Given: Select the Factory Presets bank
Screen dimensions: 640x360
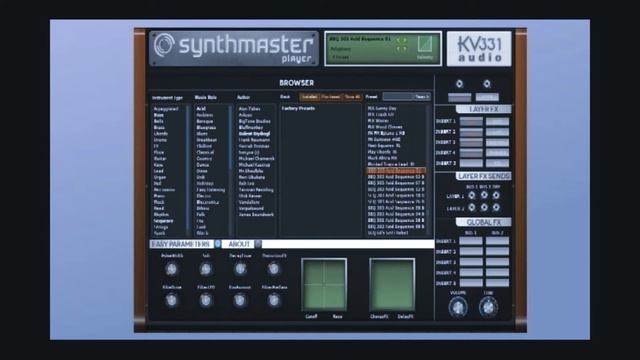Looking at the screenshot, I should pos(298,109).
